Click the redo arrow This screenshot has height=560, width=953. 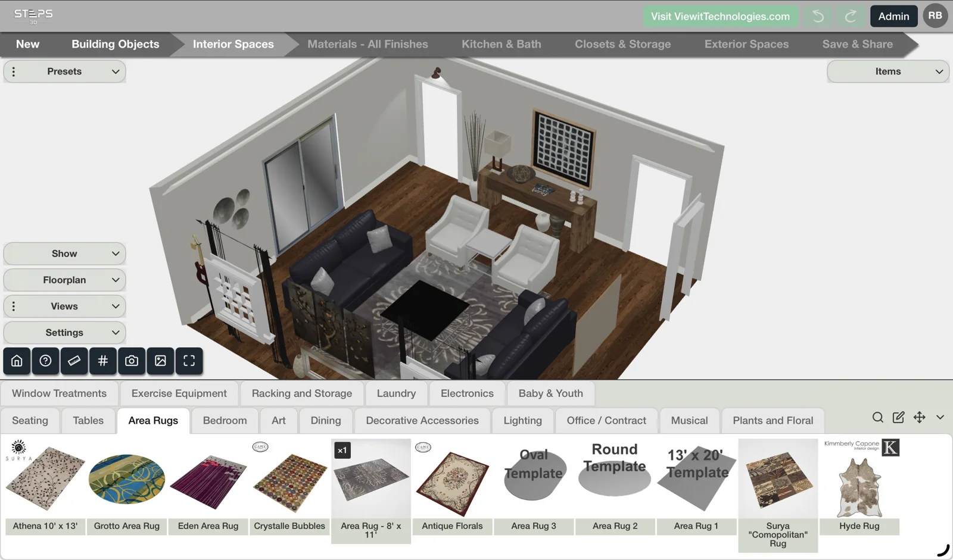[851, 16]
